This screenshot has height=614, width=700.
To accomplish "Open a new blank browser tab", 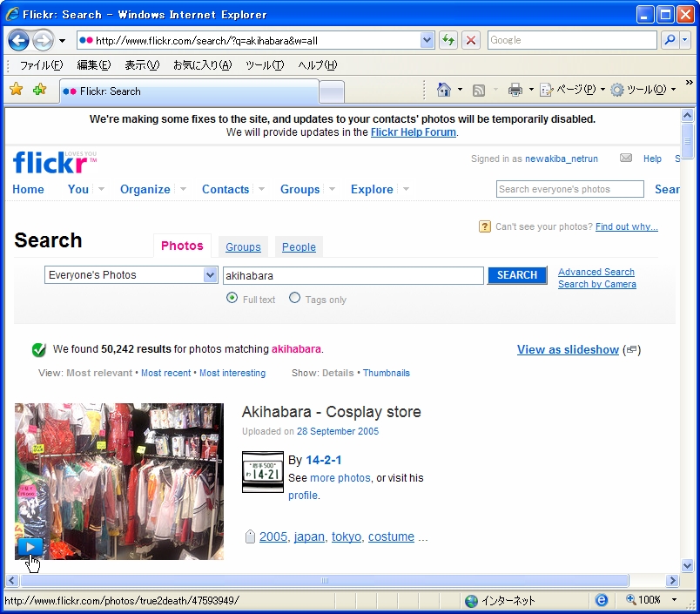I will click(332, 92).
